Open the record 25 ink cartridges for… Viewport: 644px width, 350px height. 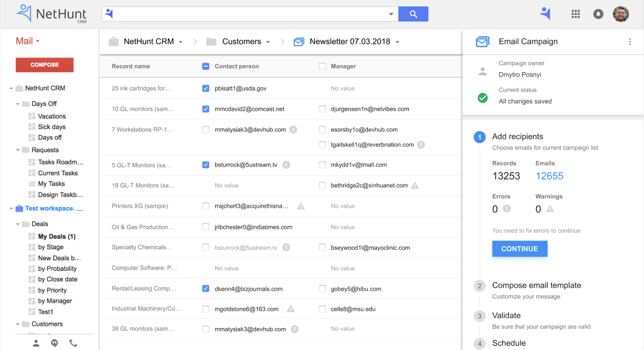pyautogui.click(x=141, y=88)
